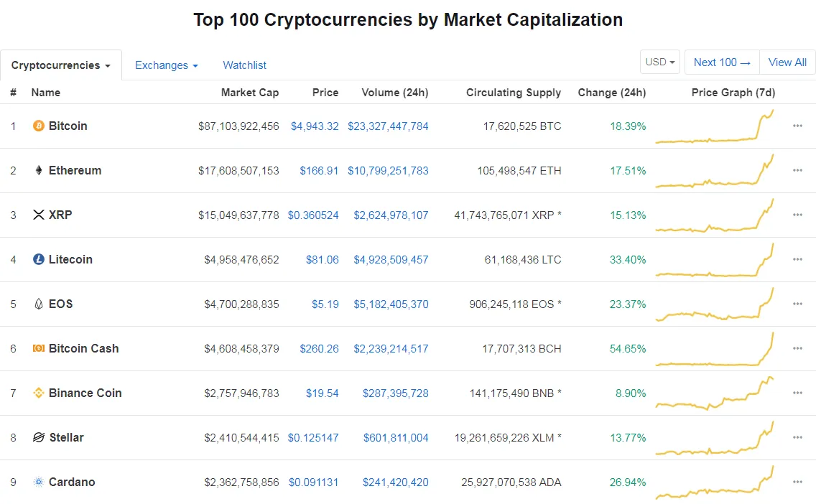Go to the Next 100 page

pyautogui.click(x=722, y=62)
